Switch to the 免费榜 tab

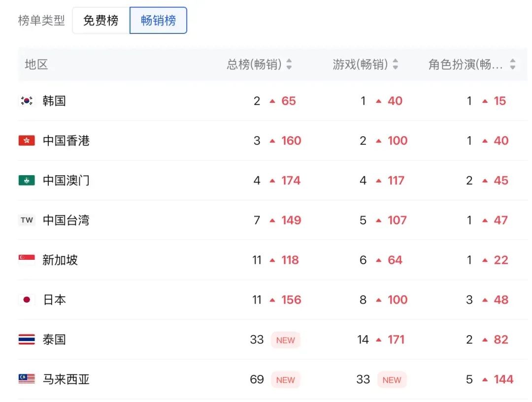[101, 21]
